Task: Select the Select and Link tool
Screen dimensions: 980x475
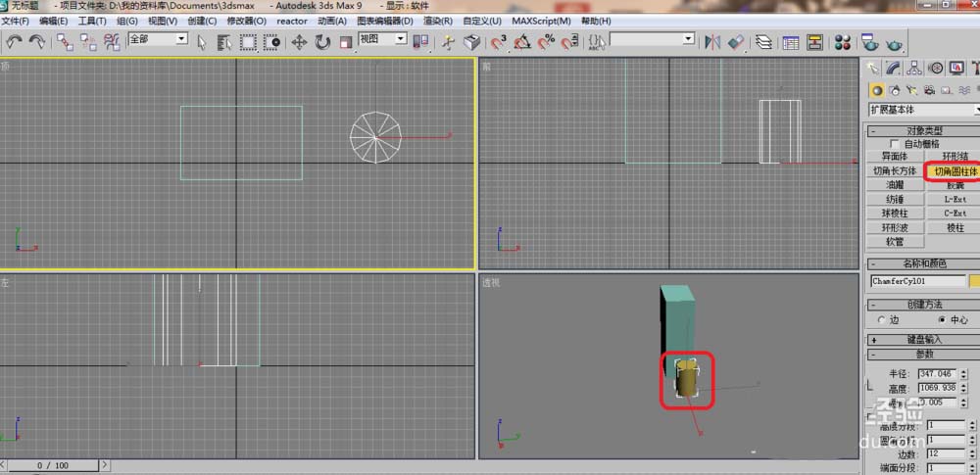Action: (65, 42)
